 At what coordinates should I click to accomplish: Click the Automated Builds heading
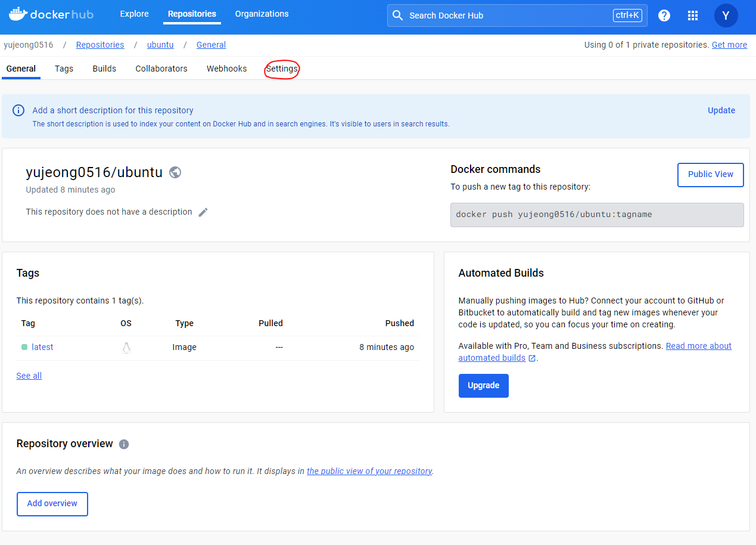(501, 273)
